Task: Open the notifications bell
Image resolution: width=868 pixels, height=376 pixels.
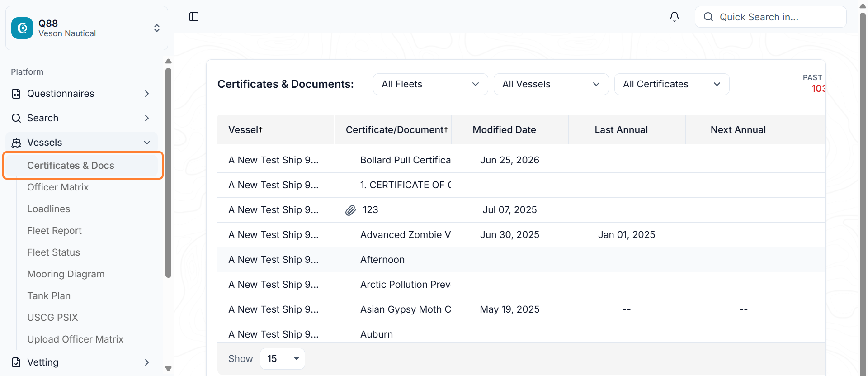Action: [675, 17]
